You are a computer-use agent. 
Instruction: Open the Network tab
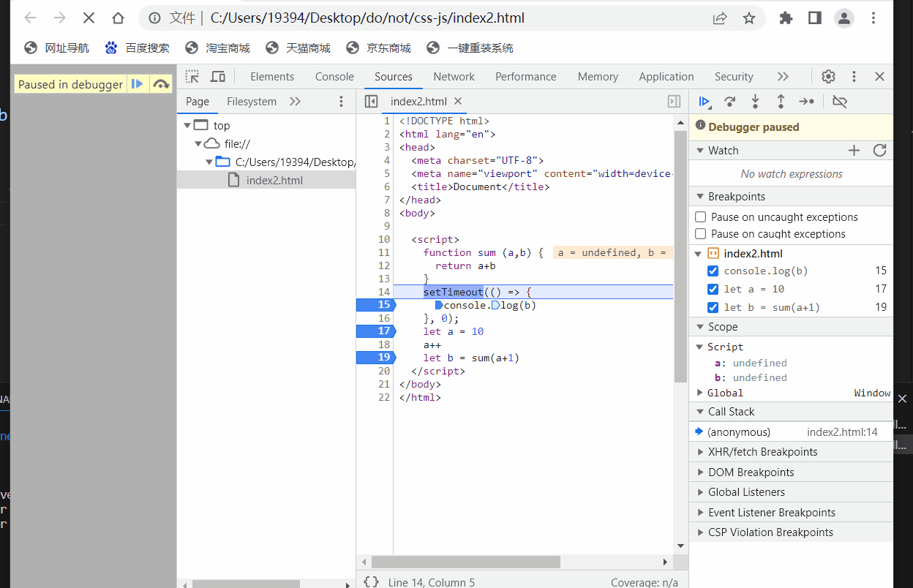click(x=454, y=77)
